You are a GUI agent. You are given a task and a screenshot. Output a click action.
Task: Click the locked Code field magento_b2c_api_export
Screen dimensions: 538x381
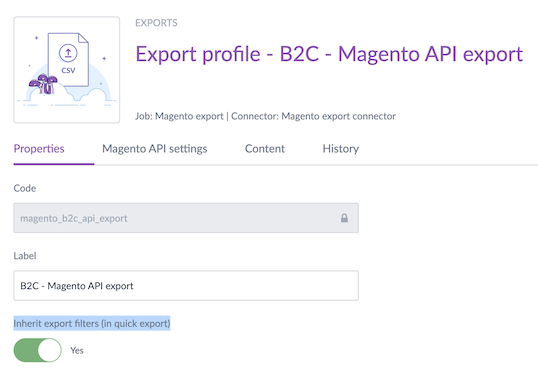186,218
